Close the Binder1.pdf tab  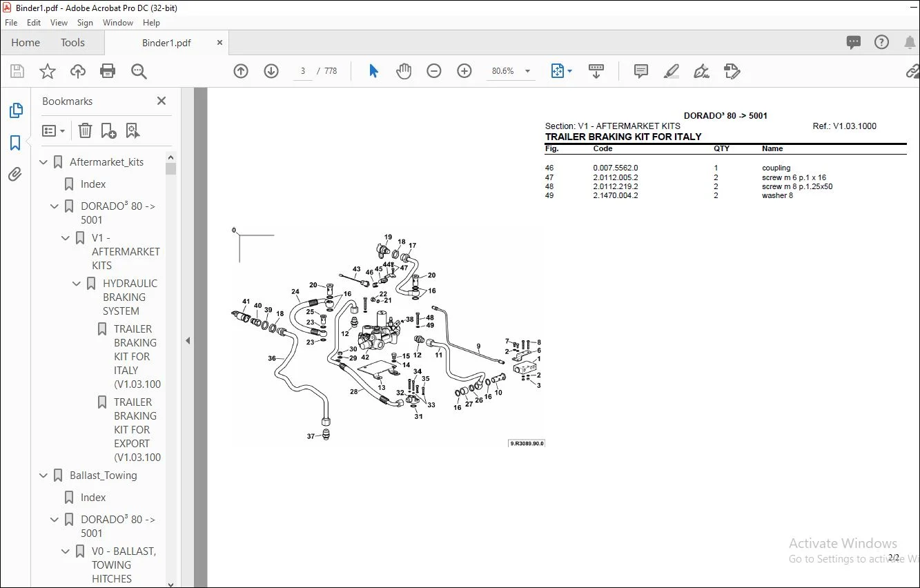point(219,43)
